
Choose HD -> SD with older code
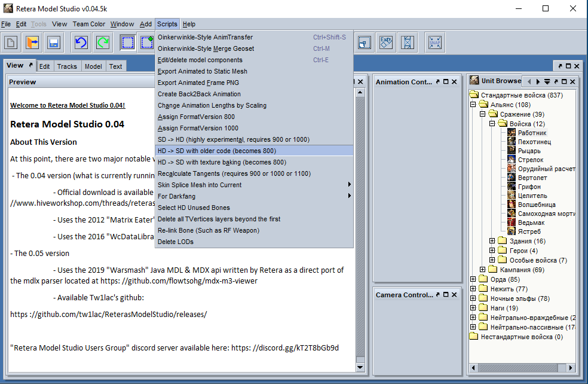coord(254,151)
